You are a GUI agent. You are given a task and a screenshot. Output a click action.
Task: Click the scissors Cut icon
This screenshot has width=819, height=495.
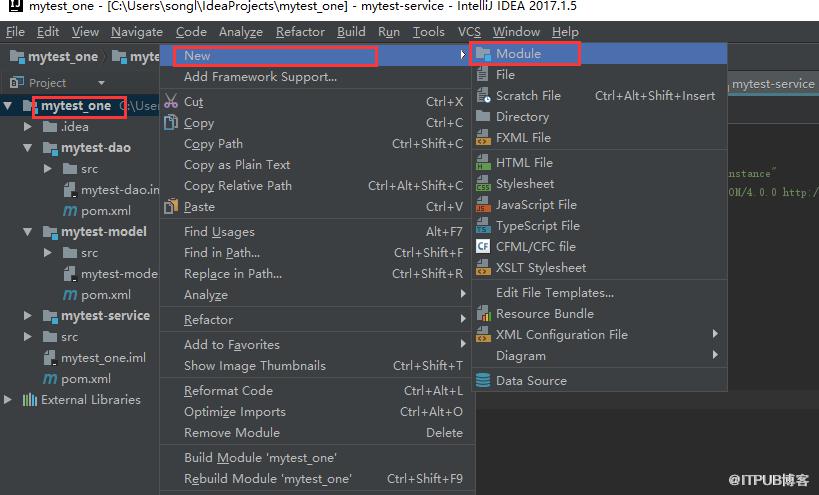[171, 101]
